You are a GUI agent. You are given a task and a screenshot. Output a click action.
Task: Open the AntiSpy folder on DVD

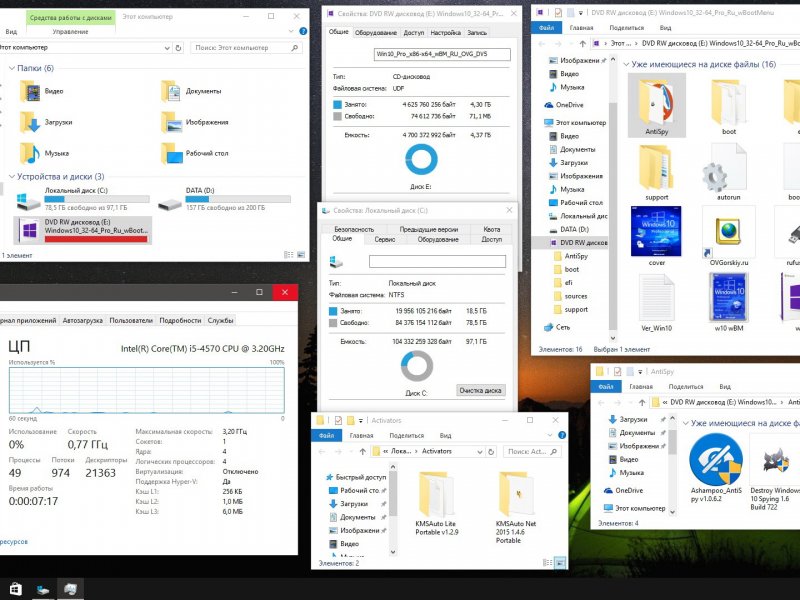pyautogui.click(x=657, y=105)
